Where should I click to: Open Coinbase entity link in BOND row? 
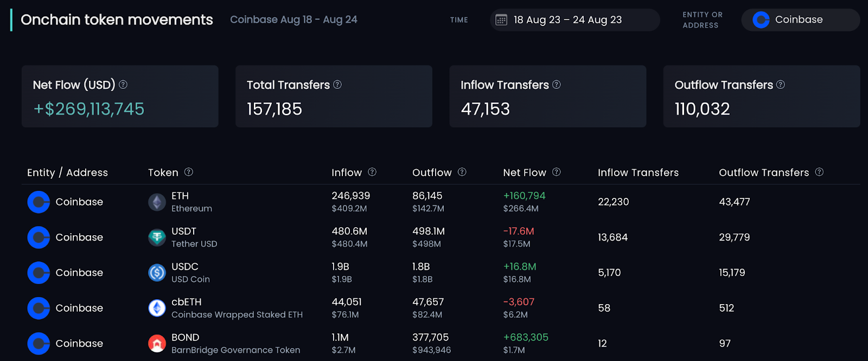coord(79,343)
